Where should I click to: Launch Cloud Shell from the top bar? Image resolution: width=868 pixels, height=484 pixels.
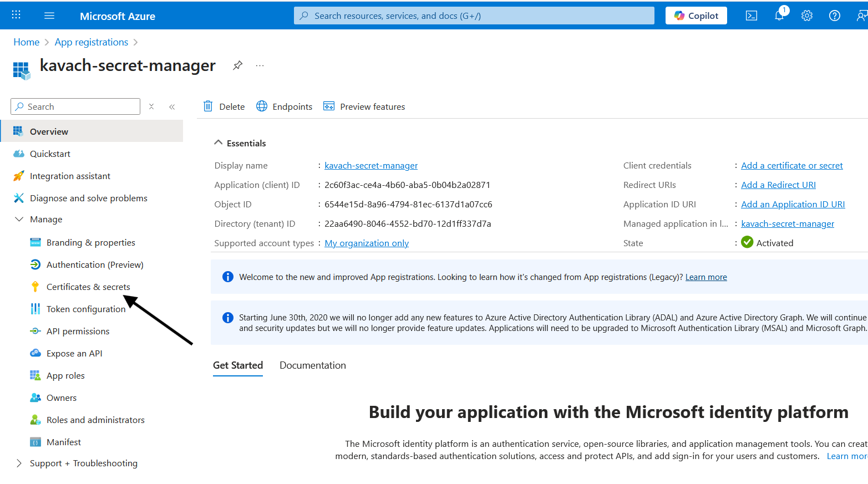[x=752, y=16]
